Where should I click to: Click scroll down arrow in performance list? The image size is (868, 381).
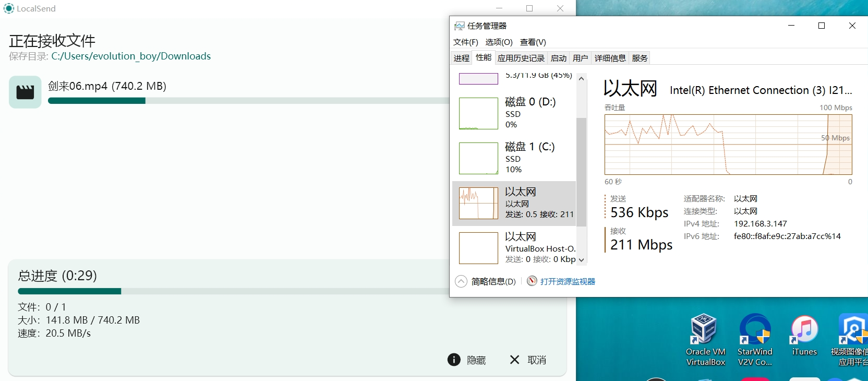pos(581,260)
